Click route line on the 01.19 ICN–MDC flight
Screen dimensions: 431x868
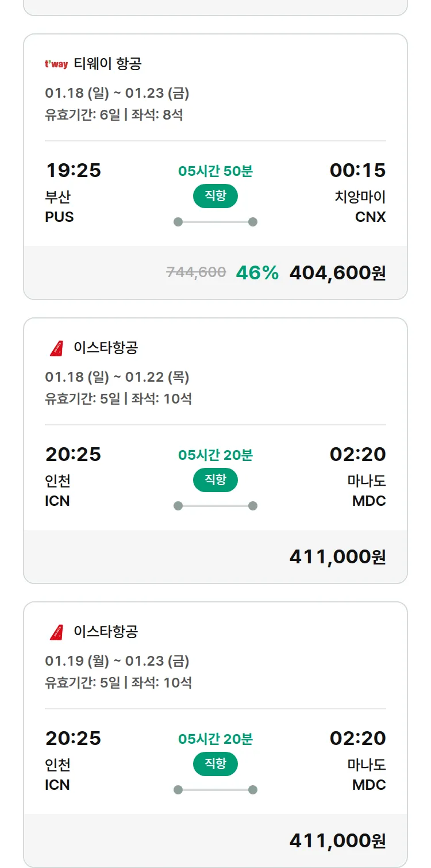click(215, 790)
